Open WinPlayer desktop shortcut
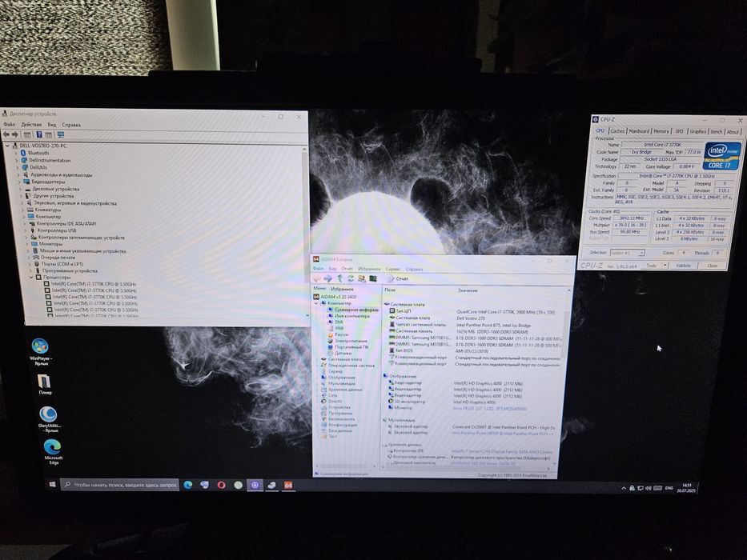Screen dimensions: 747x560 pos(40,351)
